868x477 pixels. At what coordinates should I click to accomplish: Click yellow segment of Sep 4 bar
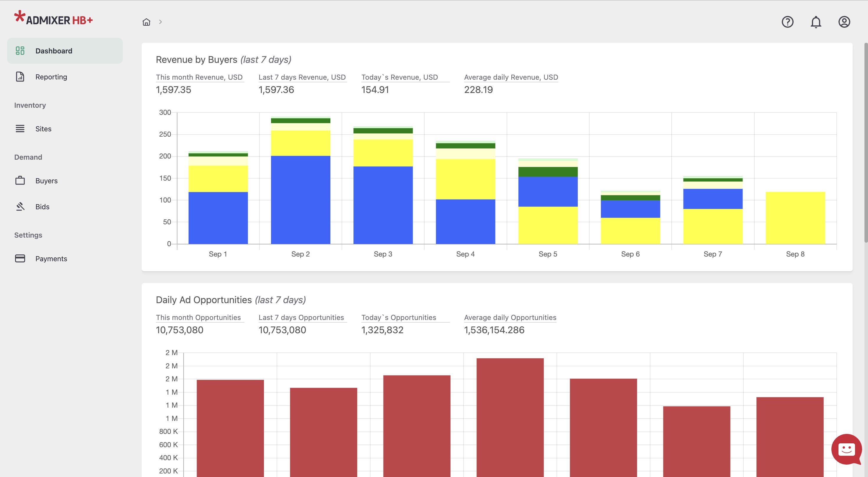click(x=465, y=179)
